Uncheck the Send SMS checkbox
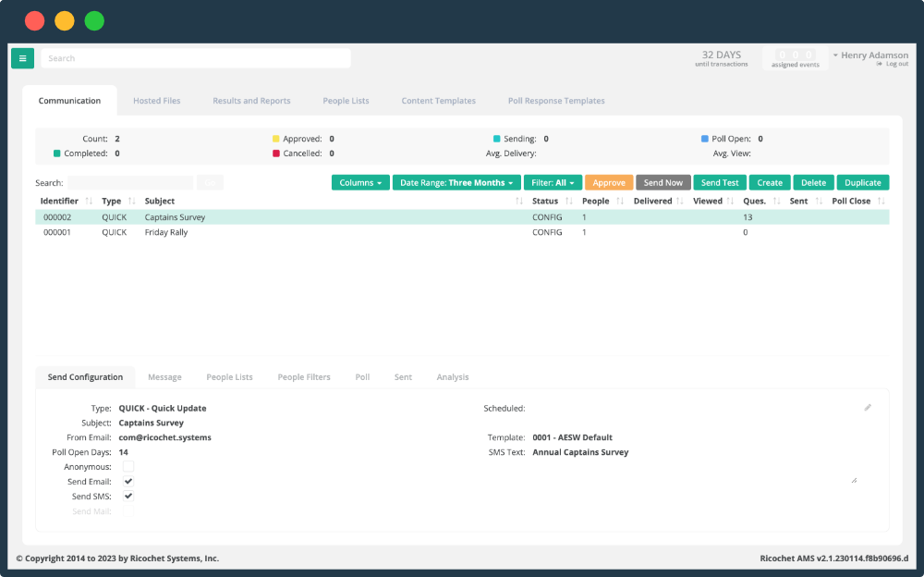The width and height of the screenshot is (924, 577). click(128, 497)
